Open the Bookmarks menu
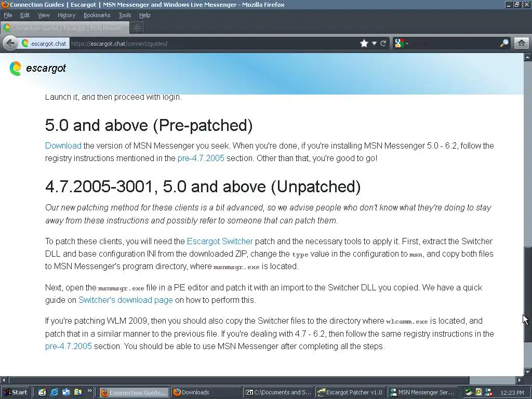 point(97,15)
